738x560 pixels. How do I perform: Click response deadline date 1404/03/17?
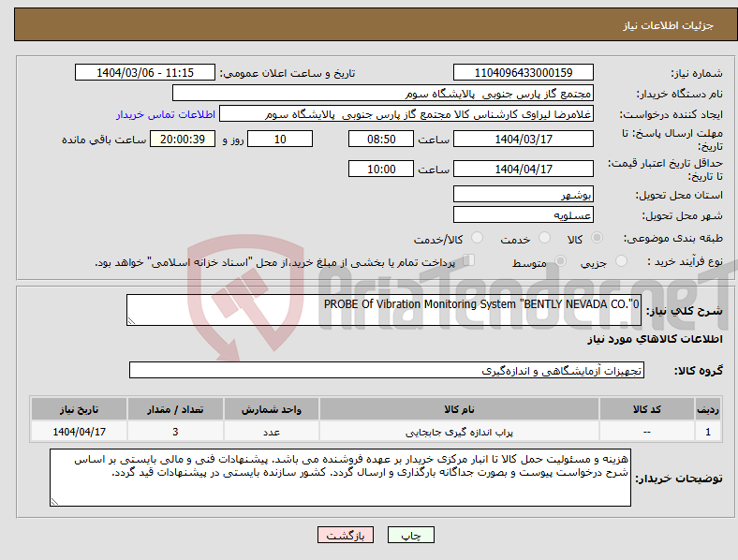point(524,139)
